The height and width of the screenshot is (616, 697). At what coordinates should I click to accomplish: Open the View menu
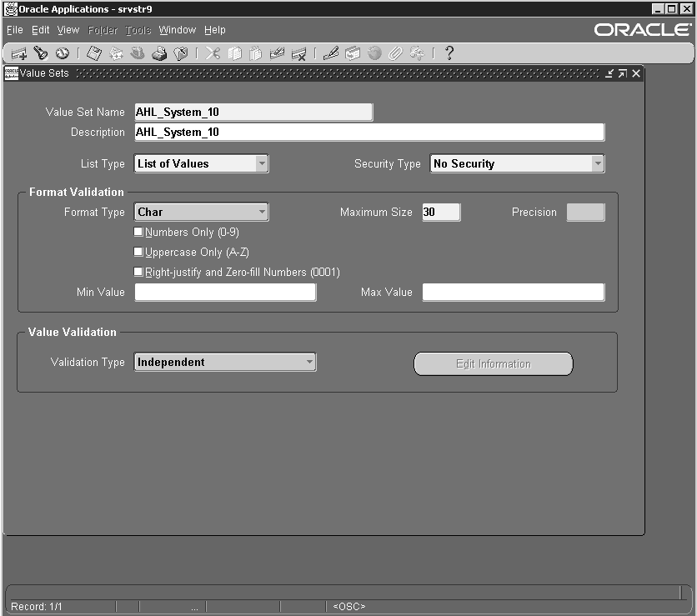[68, 30]
